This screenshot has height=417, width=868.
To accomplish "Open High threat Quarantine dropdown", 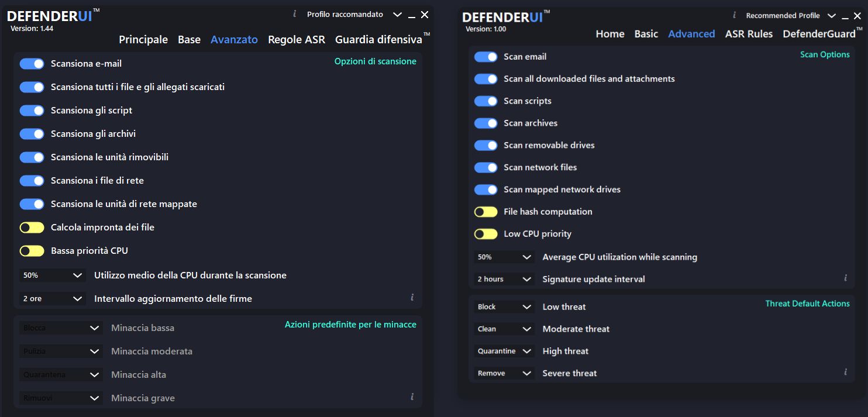I will pos(504,351).
